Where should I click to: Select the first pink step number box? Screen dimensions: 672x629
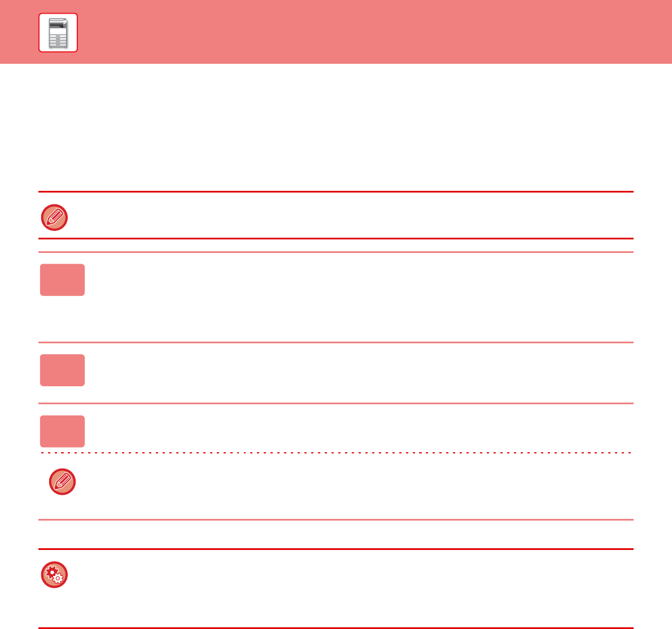click(x=62, y=280)
